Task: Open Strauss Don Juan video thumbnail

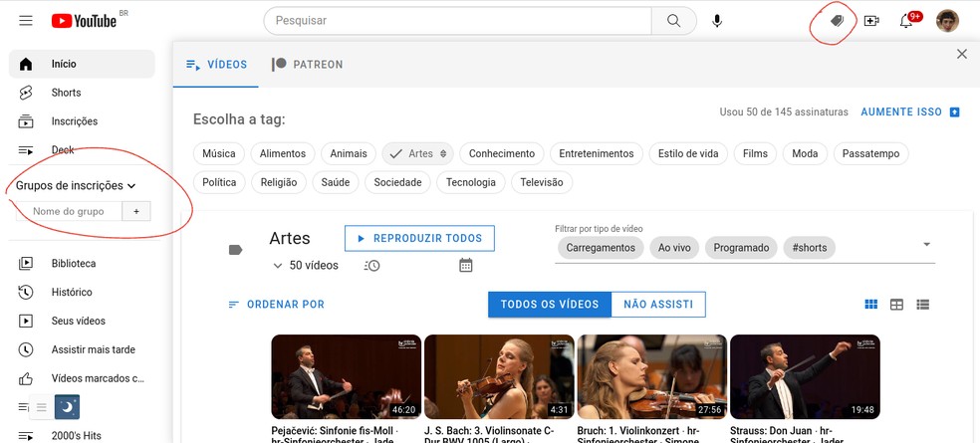Action: [805, 376]
